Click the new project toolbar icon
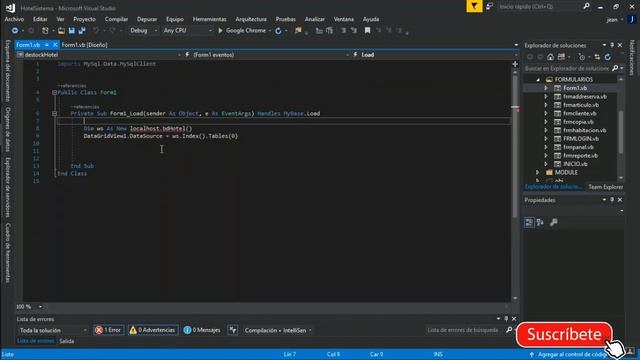 [45, 31]
